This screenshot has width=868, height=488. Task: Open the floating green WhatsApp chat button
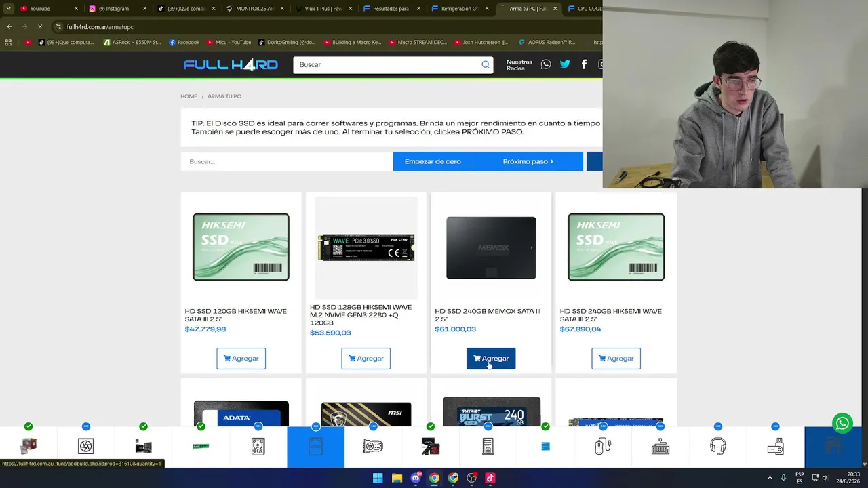842,424
